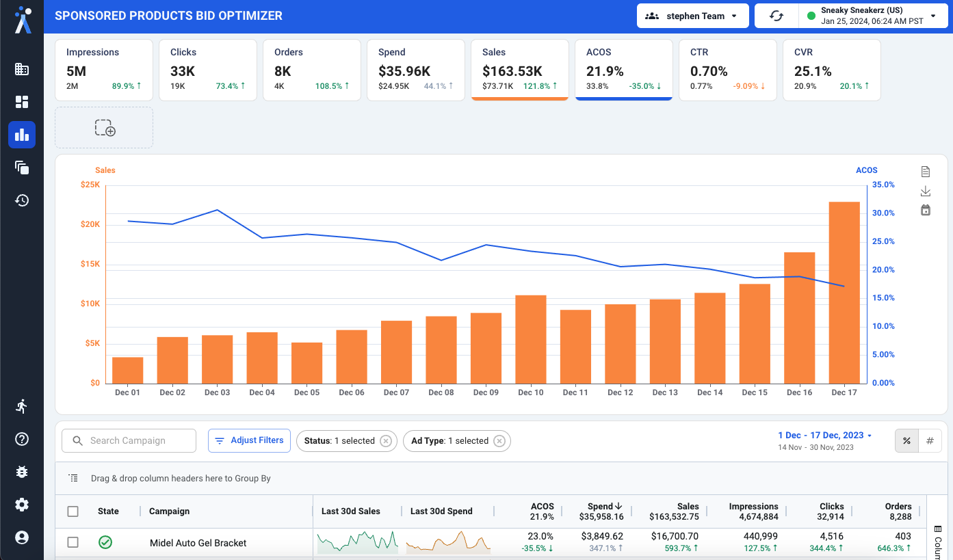Click the refresh sync icon in header
The width and height of the screenshot is (953, 560).
point(776,16)
